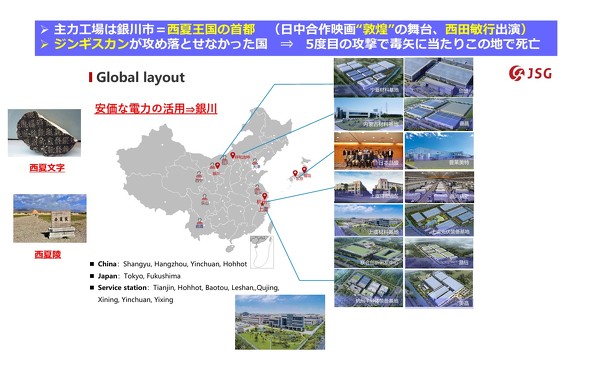Viewport: 590px width, 366px height.
Task: Open the green-roof complex thumbnail in sixth row left
Action: coord(368,252)
